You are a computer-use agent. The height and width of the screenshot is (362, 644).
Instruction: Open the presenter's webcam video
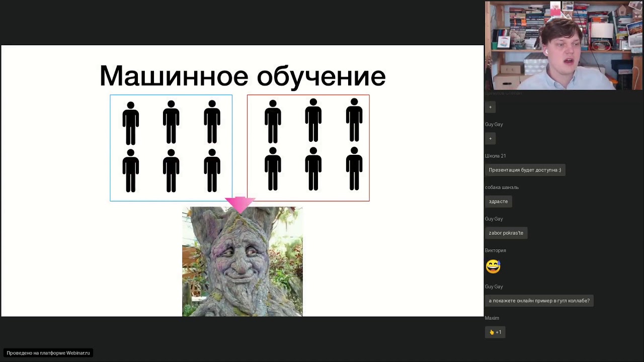[x=563, y=46]
